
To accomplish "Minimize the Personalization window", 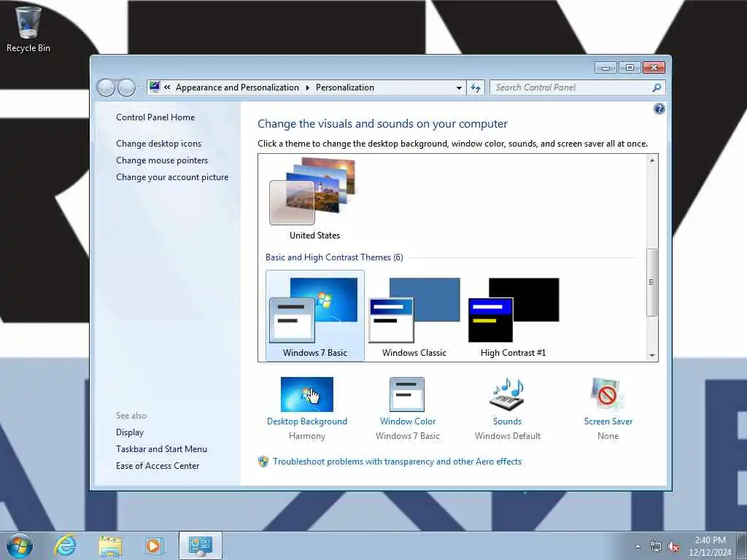I will coord(605,68).
